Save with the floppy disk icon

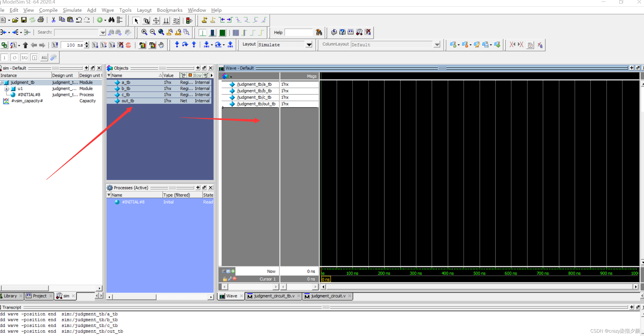(x=24, y=20)
